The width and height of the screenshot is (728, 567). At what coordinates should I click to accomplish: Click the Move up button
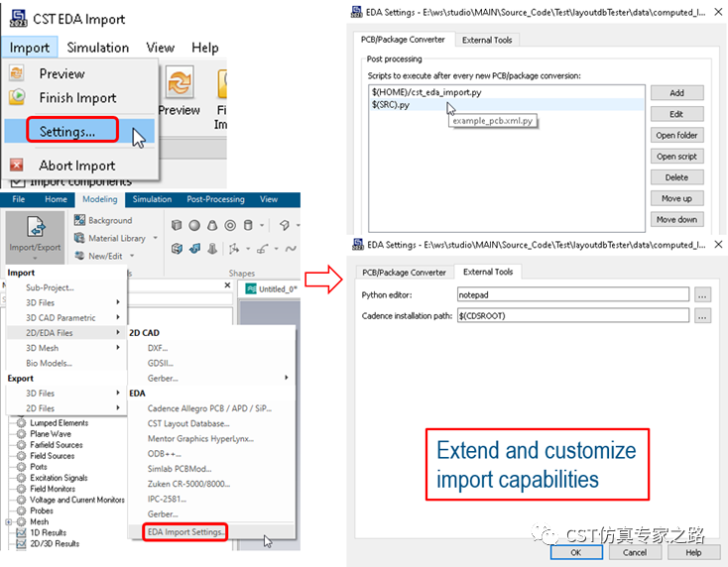[x=676, y=198]
